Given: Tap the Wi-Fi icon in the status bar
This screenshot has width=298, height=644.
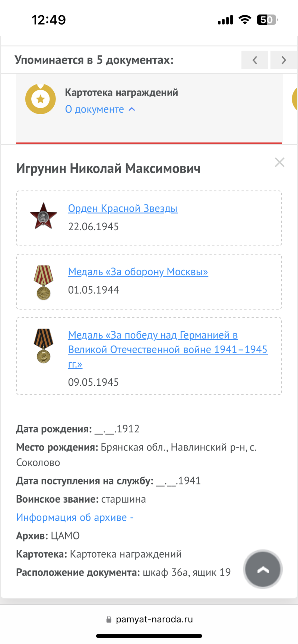Looking at the screenshot, I should [x=245, y=20].
